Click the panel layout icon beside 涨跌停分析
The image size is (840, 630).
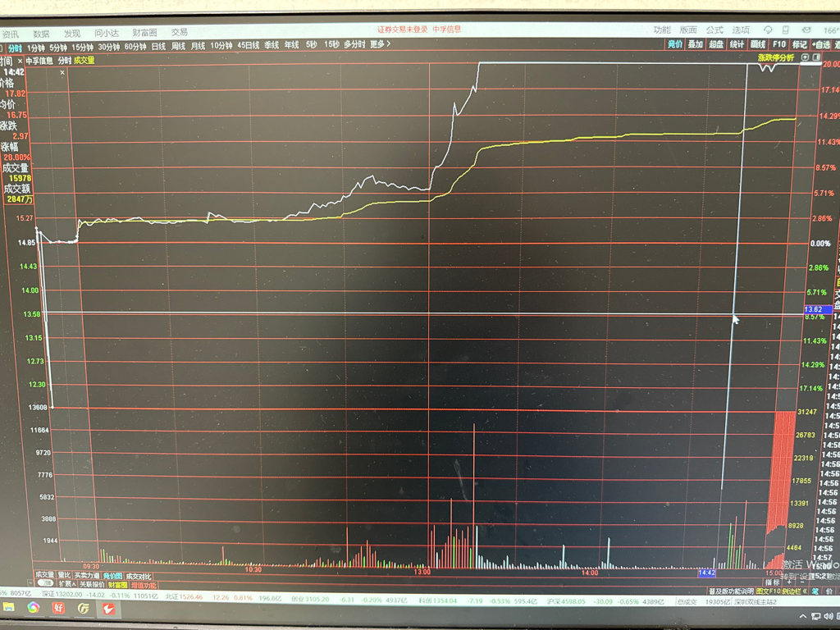pos(816,57)
